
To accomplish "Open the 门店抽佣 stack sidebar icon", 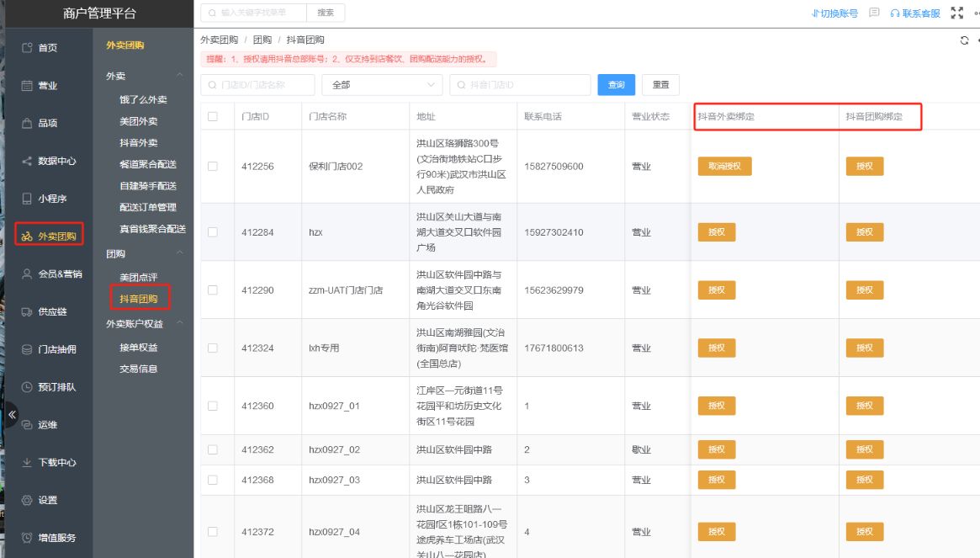I will [x=27, y=349].
